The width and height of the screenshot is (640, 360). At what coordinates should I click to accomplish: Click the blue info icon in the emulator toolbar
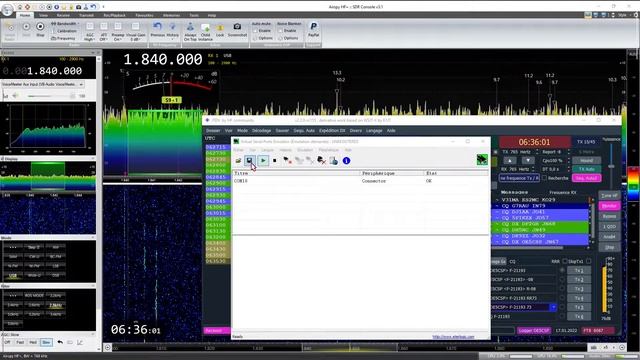(x=347, y=161)
